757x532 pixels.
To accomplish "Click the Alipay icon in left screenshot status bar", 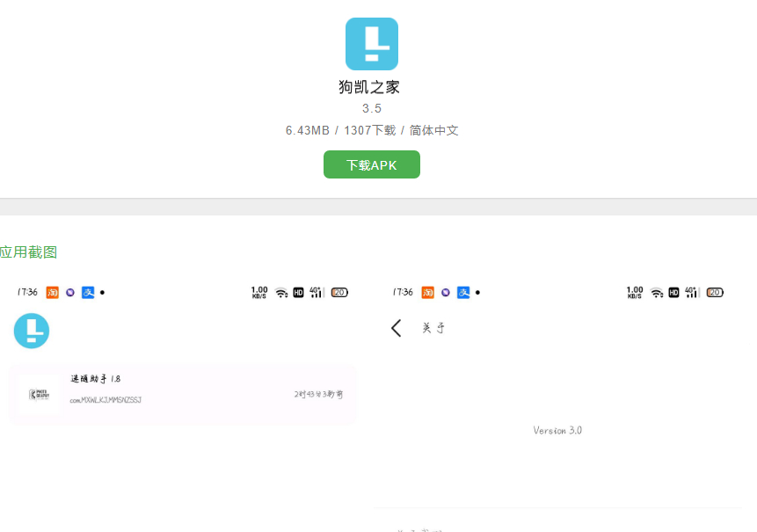I will tap(88, 293).
